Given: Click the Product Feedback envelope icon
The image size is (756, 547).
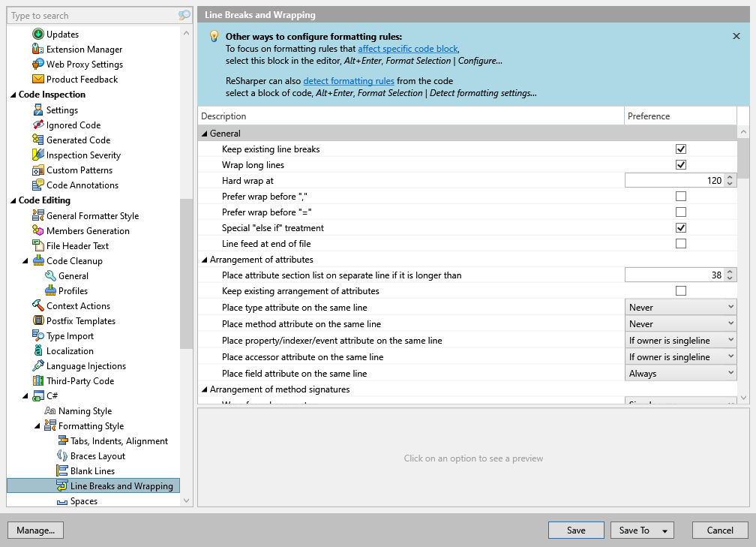Looking at the screenshot, I should pyautogui.click(x=38, y=80).
